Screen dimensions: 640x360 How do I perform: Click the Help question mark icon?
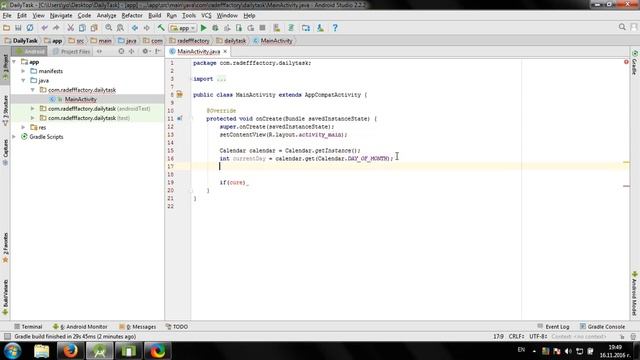tap(335, 28)
